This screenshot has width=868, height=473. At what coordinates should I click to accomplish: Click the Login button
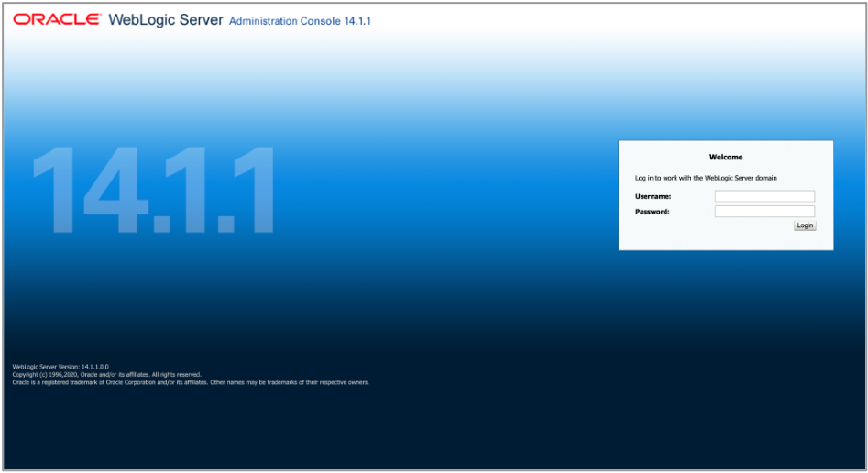[805, 225]
